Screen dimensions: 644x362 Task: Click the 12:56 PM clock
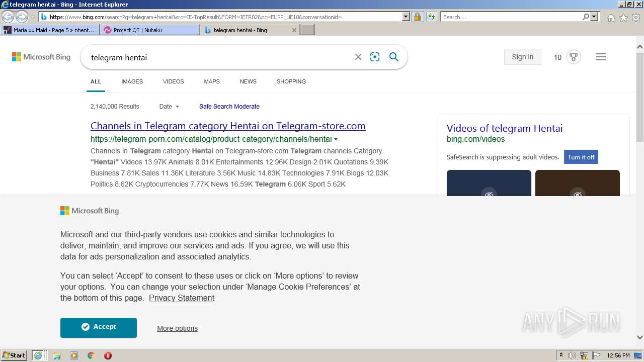(x=618, y=355)
